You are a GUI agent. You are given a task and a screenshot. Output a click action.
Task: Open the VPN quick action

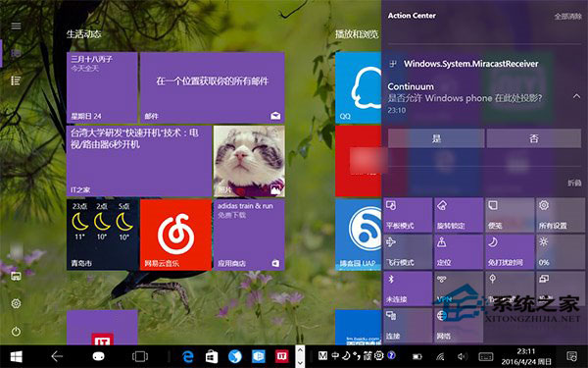click(x=459, y=289)
